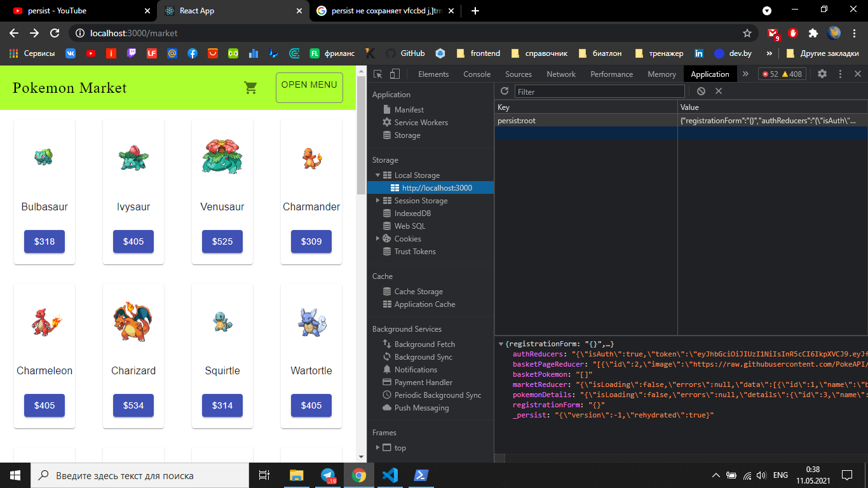Viewport: 868px width, 488px height.
Task: Collapse the Local Storage tree node
Action: tap(378, 175)
